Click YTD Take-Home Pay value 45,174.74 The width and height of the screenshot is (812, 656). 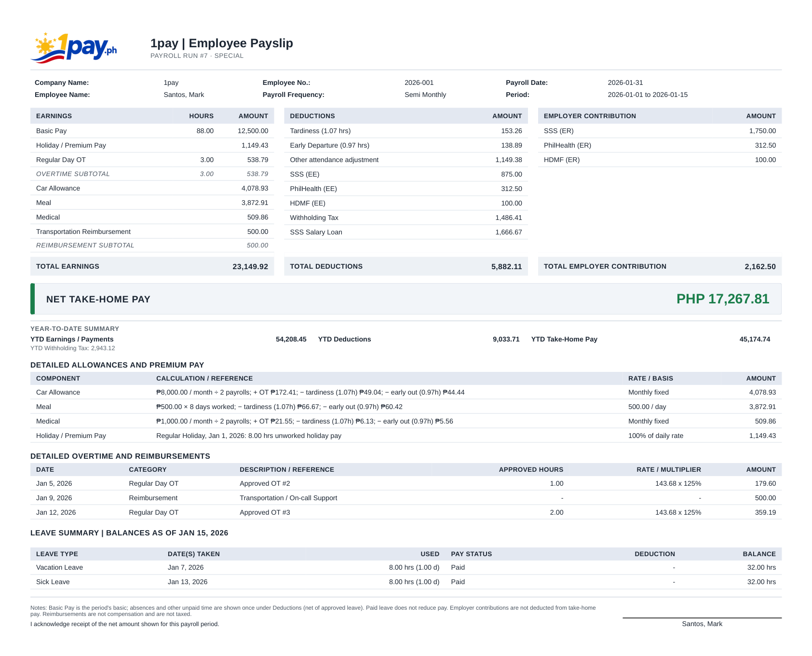755,339
